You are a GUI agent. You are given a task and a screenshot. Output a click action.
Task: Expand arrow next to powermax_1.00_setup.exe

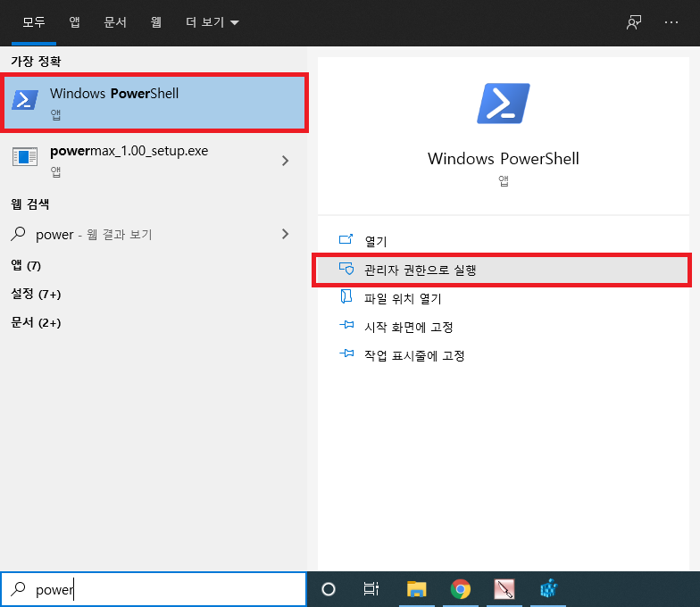point(286,161)
